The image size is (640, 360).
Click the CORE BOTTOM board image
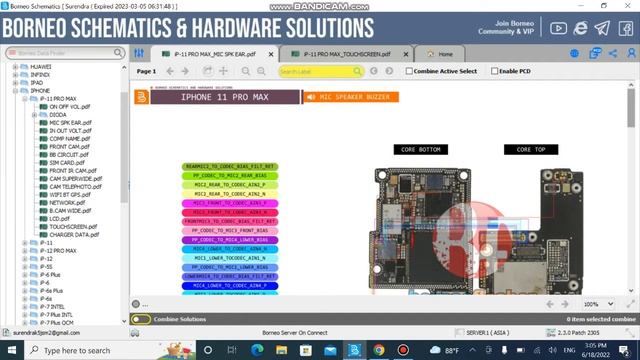[x=421, y=229]
